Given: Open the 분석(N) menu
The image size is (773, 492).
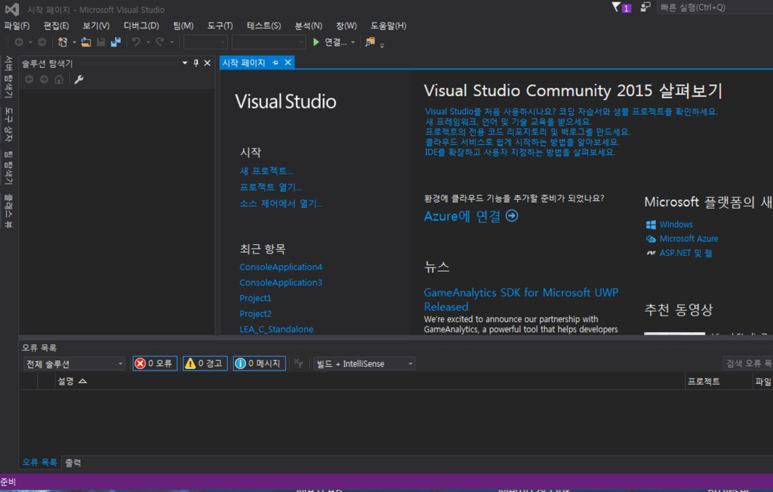Looking at the screenshot, I should (x=308, y=26).
